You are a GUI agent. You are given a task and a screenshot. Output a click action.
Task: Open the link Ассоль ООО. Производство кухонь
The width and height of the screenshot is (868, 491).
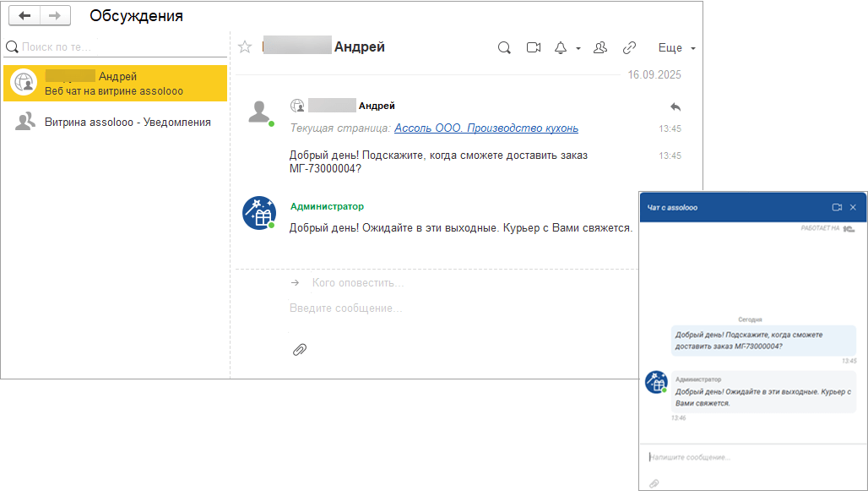tap(486, 128)
